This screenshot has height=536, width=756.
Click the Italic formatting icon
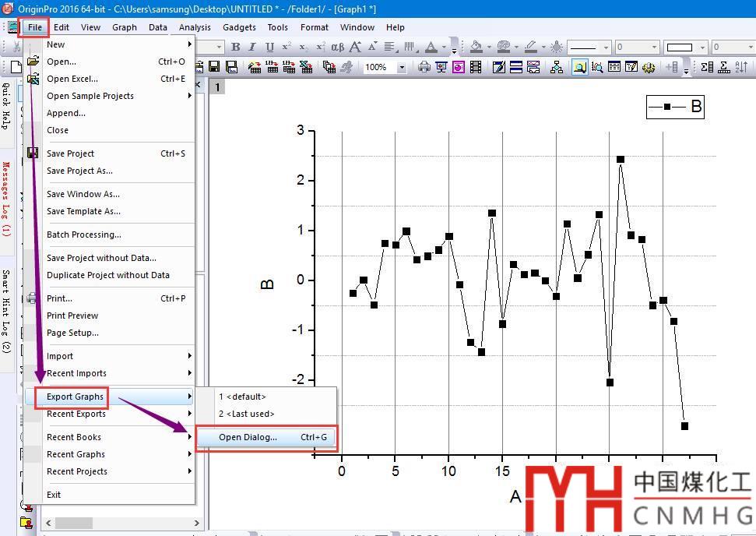pyautogui.click(x=253, y=48)
